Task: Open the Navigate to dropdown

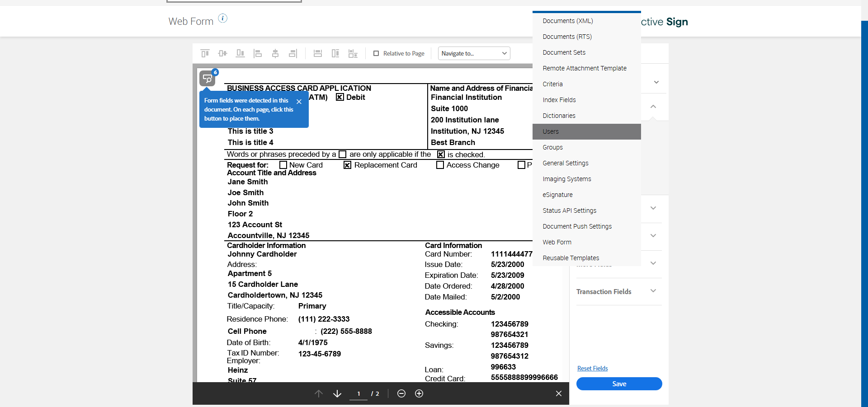Action: click(474, 53)
